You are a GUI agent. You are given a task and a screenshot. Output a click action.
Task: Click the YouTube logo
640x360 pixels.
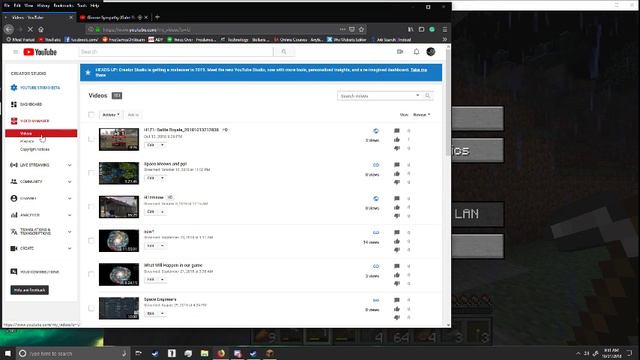(40, 52)
